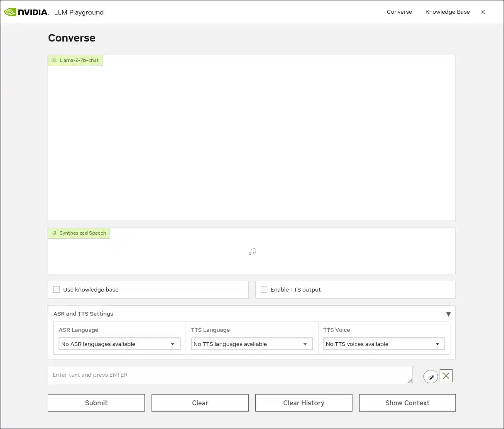Click the sun icon to switch theme

(x=483, y=12)
